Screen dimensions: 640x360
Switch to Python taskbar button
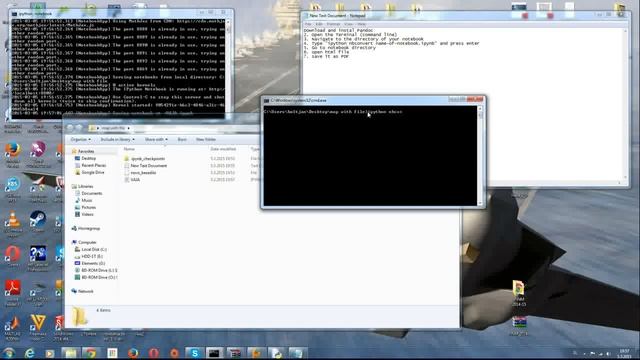[x=277, y=353]
